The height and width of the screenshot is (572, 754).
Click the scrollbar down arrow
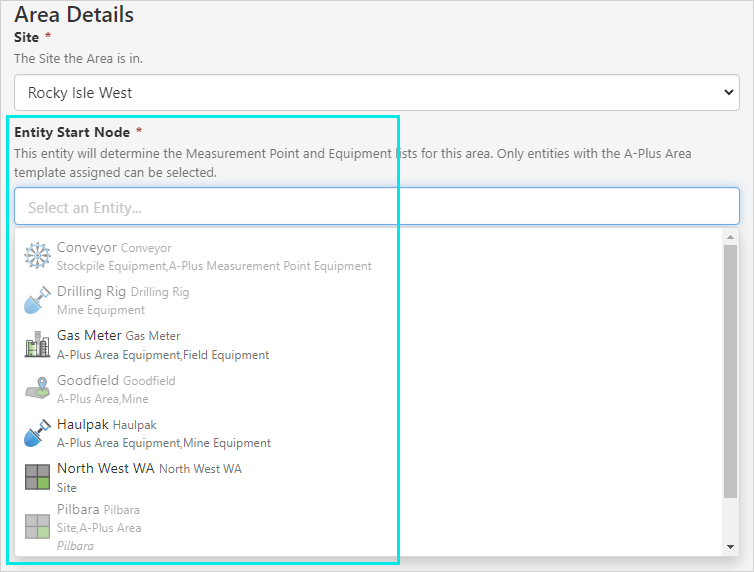click(730, 547)
